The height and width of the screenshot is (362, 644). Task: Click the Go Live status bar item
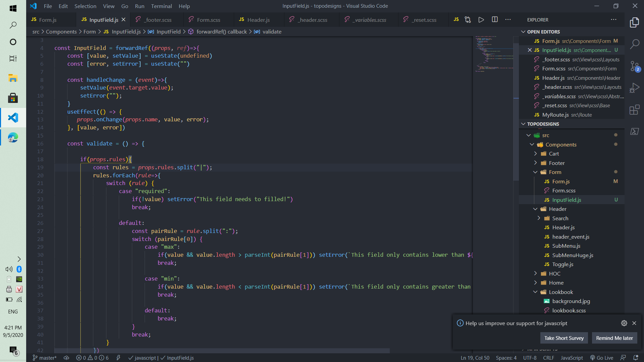pyautogui.click(x=602, y=358)
